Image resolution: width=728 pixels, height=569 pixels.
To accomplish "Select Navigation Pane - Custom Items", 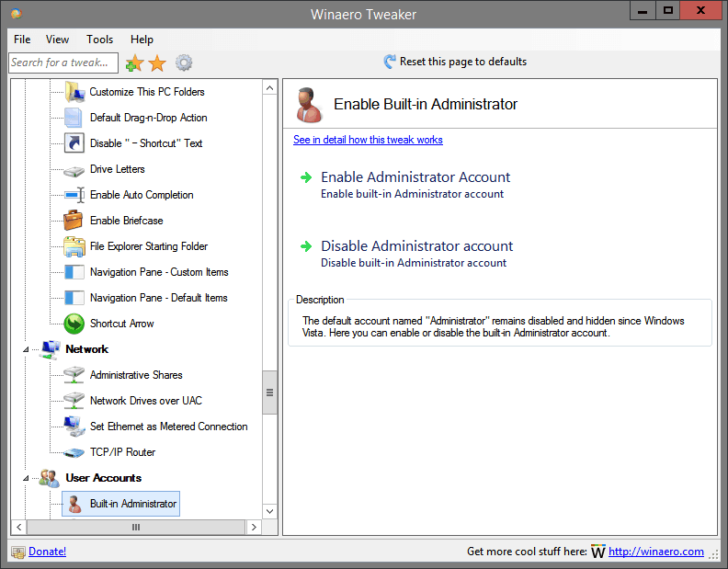I will 159,272.
